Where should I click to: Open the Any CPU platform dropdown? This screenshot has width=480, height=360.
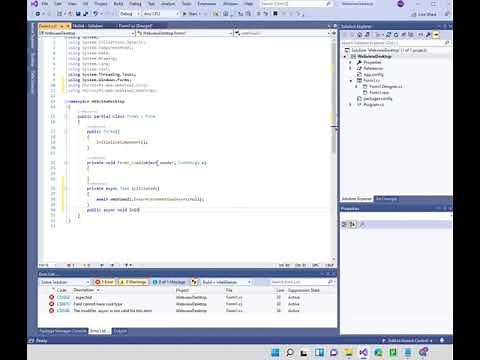pos(161,14)
